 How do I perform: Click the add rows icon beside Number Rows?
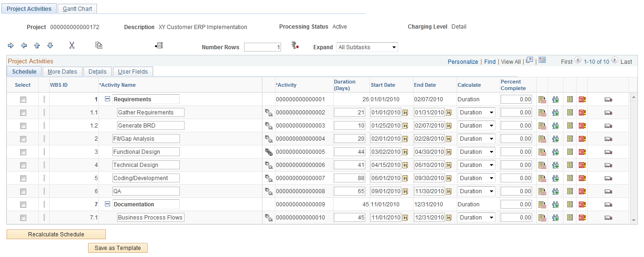295,45
